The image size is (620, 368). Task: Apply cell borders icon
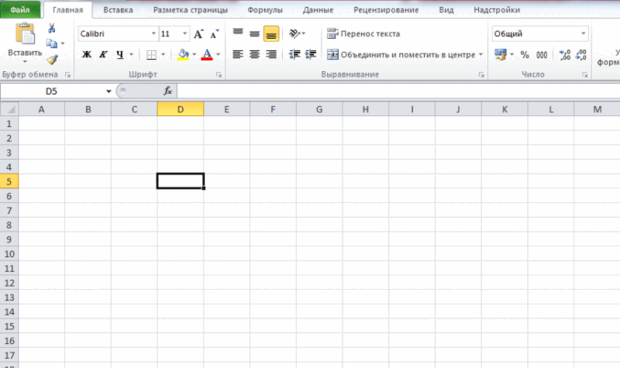pyautogui.click(x=151, y=55)
